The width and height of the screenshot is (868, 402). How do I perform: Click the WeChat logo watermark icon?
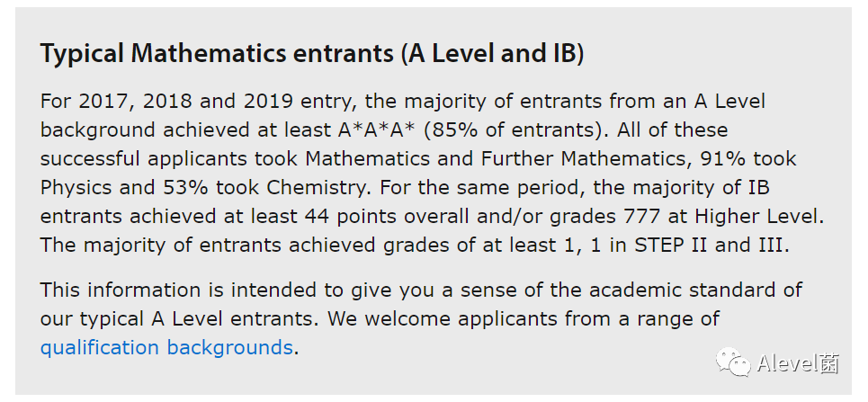[733, 362]
